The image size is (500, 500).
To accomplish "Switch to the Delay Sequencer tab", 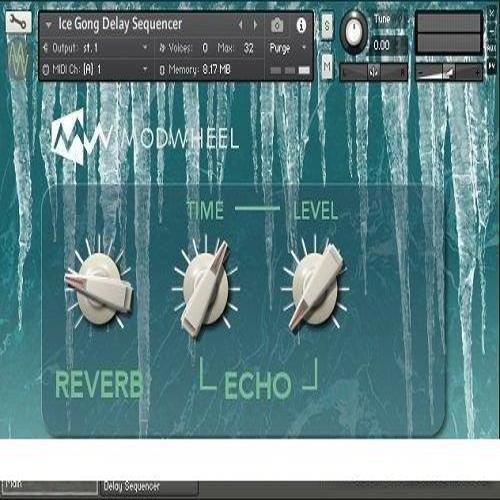I will 149,487.
